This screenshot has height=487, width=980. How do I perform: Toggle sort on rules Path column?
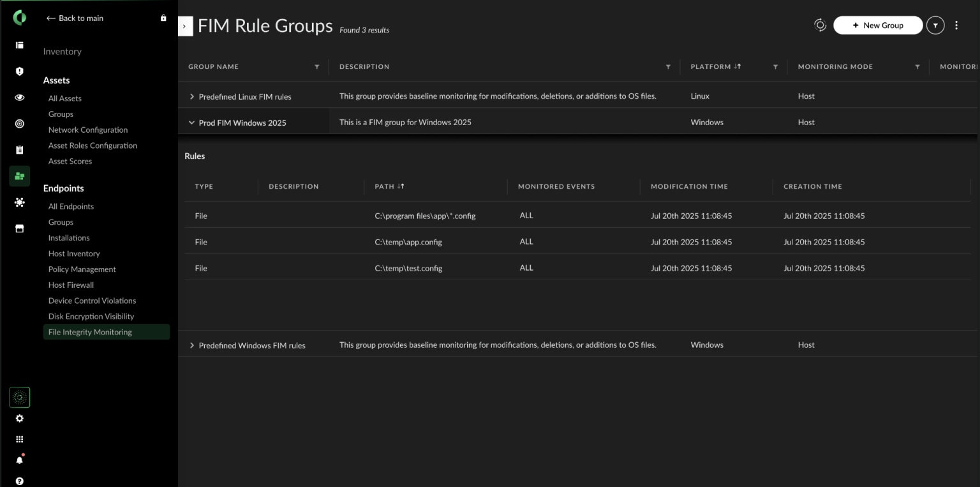[x=401, y=186]
